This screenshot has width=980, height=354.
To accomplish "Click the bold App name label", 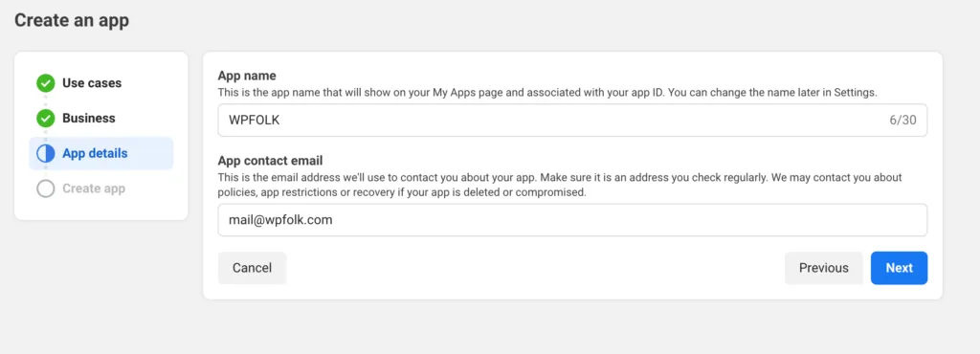I will 247,76.
